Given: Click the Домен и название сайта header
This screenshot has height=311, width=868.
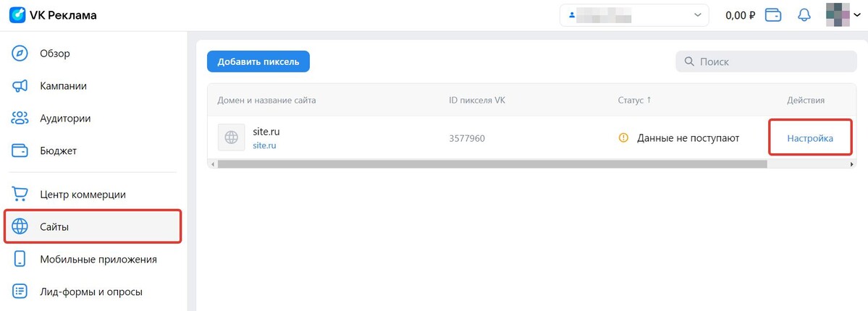Looking at the screenshot, I should pyautogui.click(x=266, y=100).
